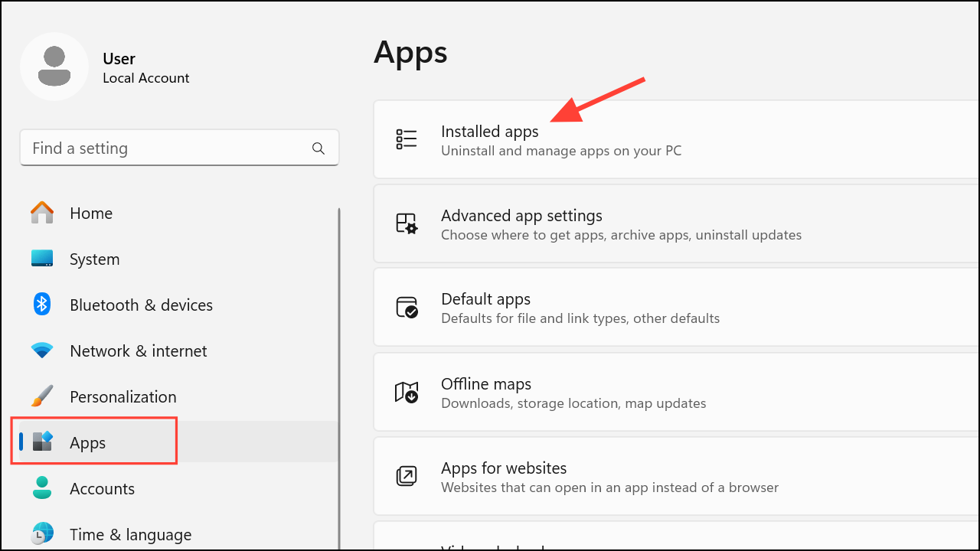The height and width of the screenshot is (551, 980).
Task: Select Apps in the sidebar
Action: click(x=88, y=442)
